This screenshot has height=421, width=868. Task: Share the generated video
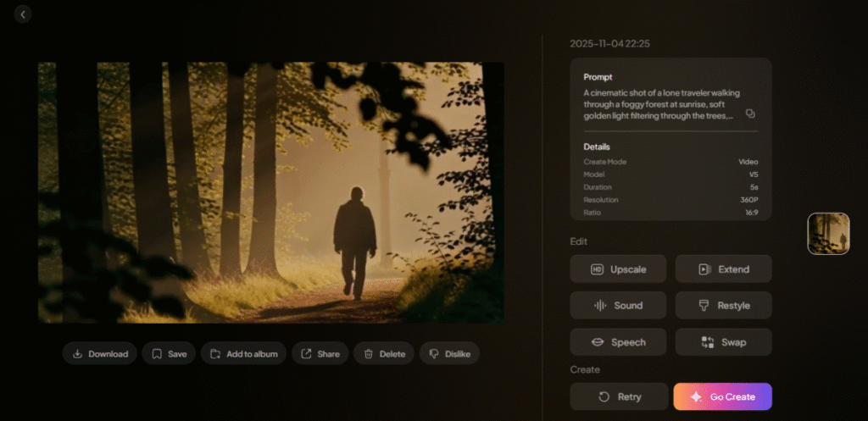tap(320, 354)
